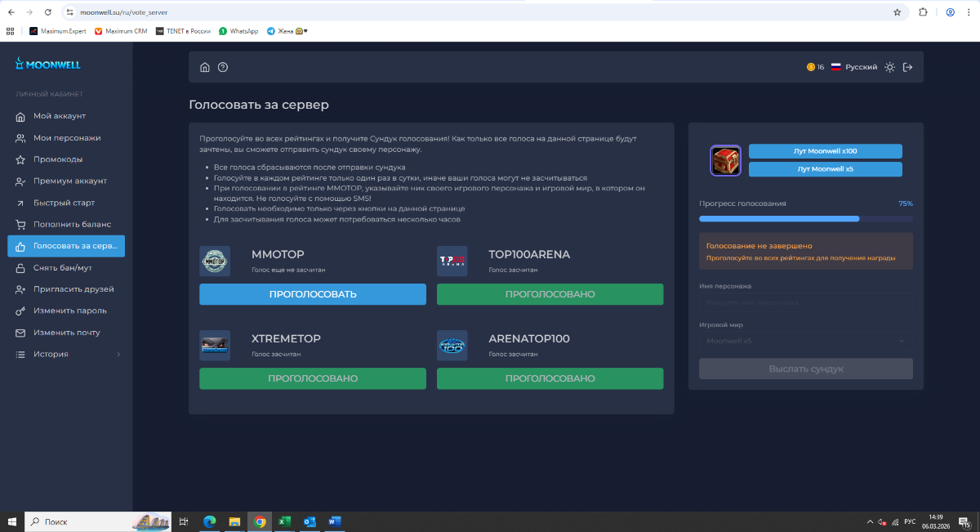Image resolution: width=980 pixels, height=532 pixels.
Task: Click the voting chest reward icon
Action: coord(725,160)
